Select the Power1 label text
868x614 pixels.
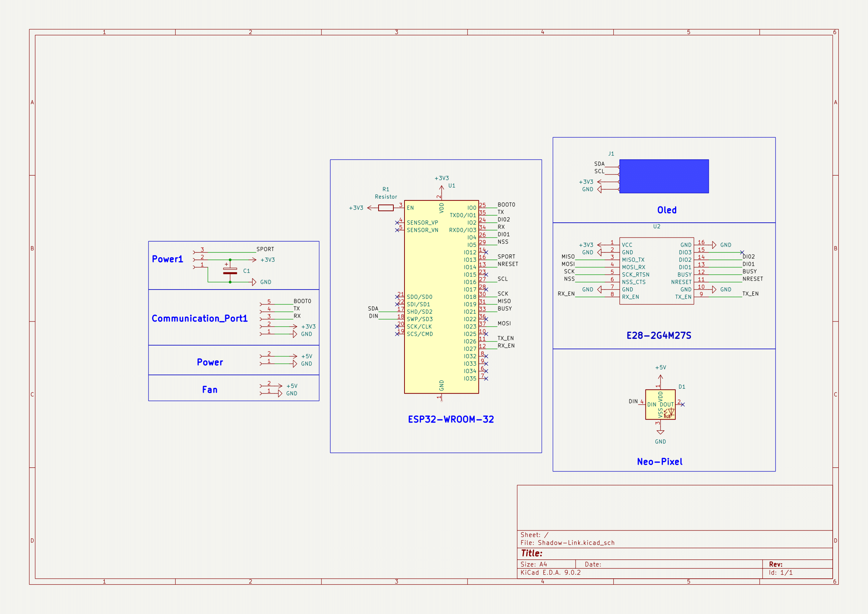(167, 259)
